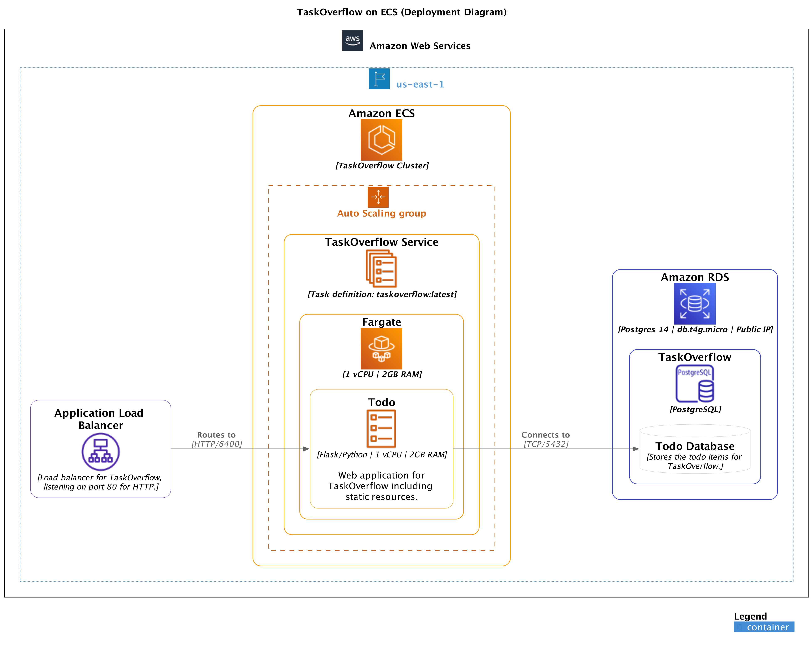Screen dimensions: 812x647
Task: Select the Routes to arrow label
Action: click(216, 435)
